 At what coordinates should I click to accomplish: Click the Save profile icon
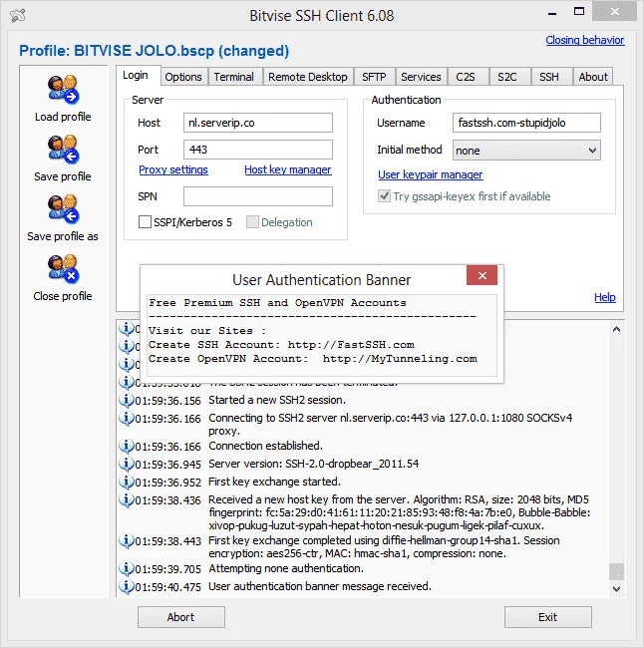point(63,150)
